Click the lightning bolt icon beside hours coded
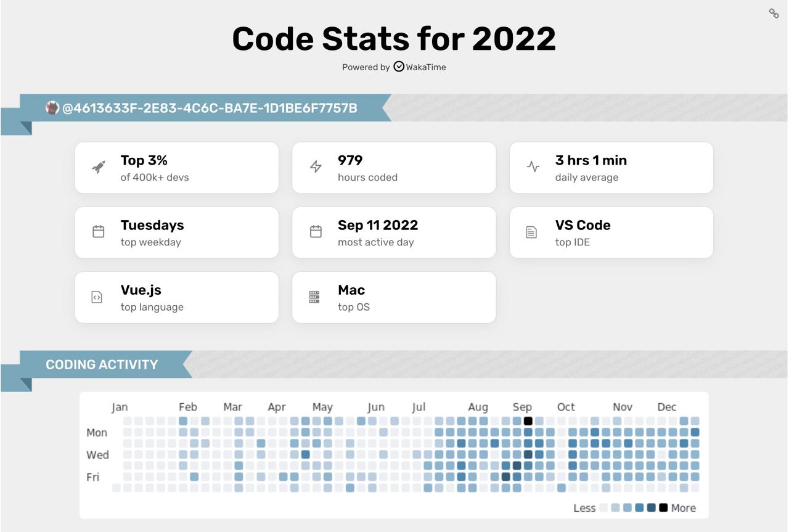Image resolution: width=789 pixels, height=532 pixels. (x=316, y=167)
